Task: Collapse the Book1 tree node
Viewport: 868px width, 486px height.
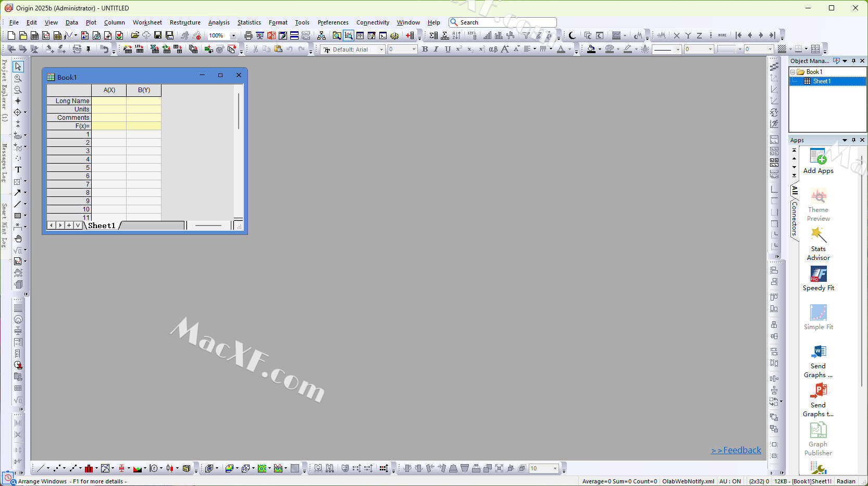Action: pyautogui.click(x=793, y=72)
